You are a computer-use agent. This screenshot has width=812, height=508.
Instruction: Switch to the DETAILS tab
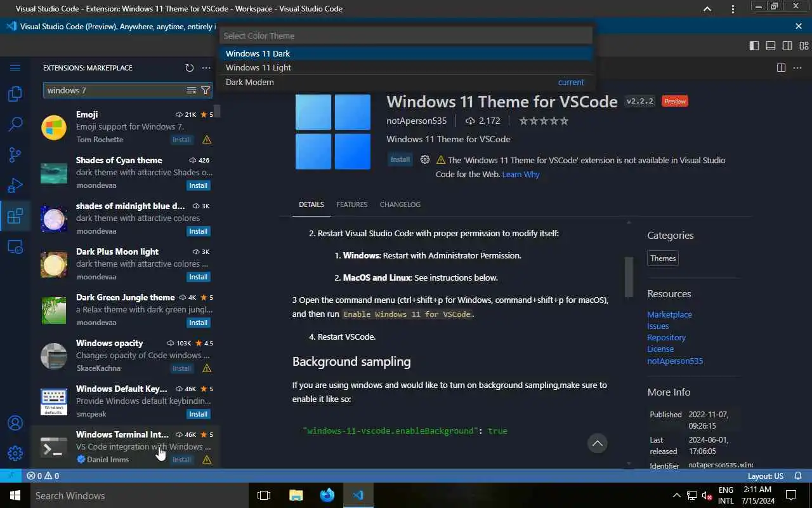(x=311, y=204)
